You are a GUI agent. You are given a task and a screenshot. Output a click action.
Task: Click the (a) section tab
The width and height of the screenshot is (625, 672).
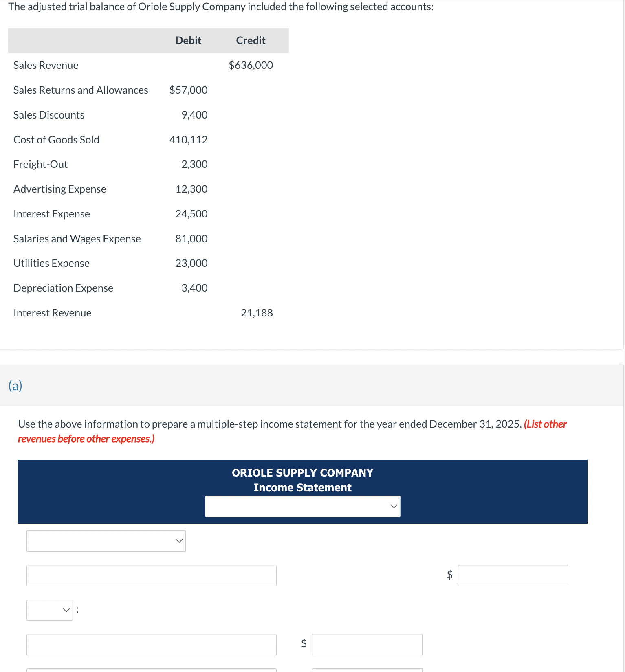(x=15, y=385)
